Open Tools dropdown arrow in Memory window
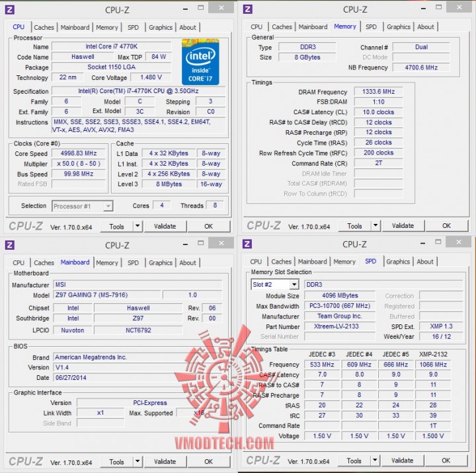This screenshot has width=476, height=473. point(376,225)
